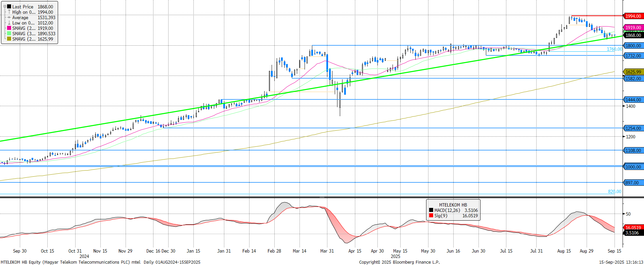Click the Jun 16 date label
The width and height of the screenshot is (644, 265).
(453, 251)
